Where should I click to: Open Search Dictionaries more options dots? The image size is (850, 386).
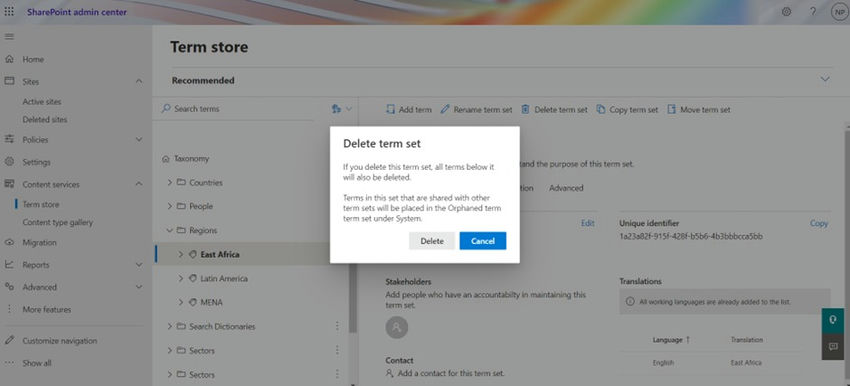[337, 326]
